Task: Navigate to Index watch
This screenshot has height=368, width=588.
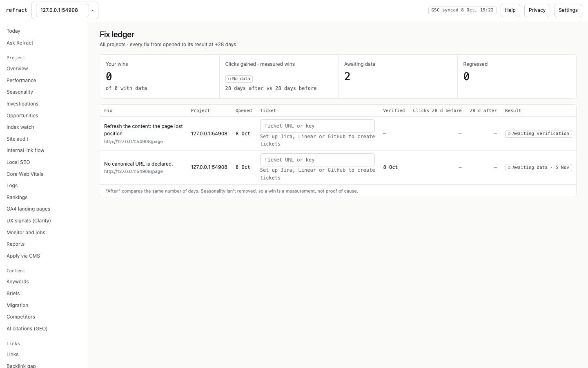Action: [x=20, y=127]
